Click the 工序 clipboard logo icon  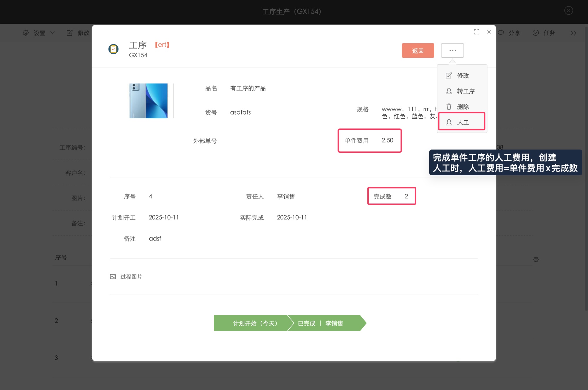[x=113, y=49]
